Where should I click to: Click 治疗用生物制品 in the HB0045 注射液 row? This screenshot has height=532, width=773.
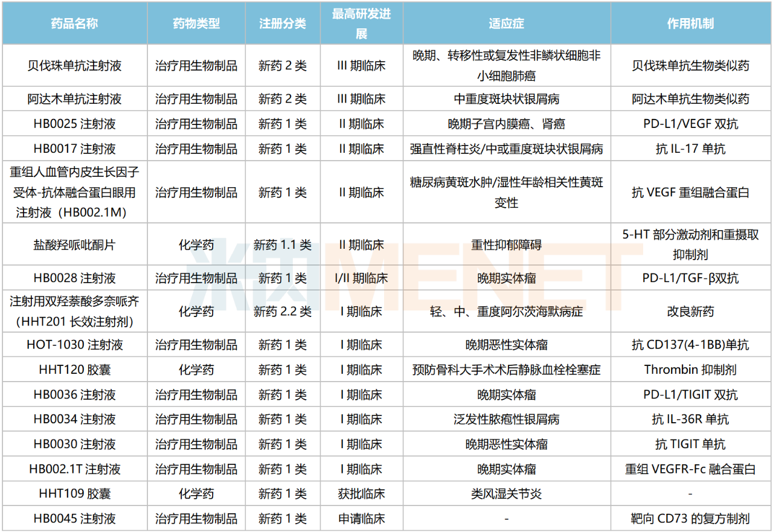point(196,519)
